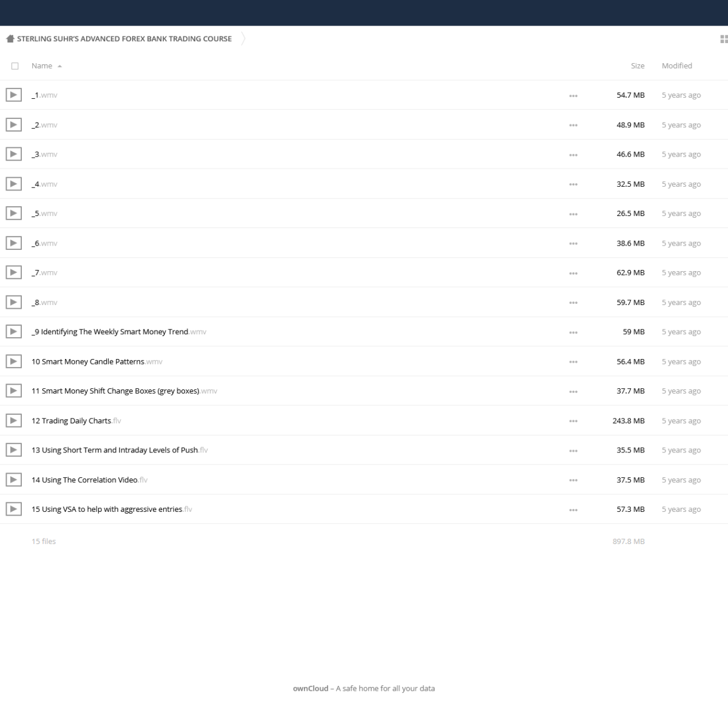
Task: Open file _5.wmv
Action: tap(44, 213)
